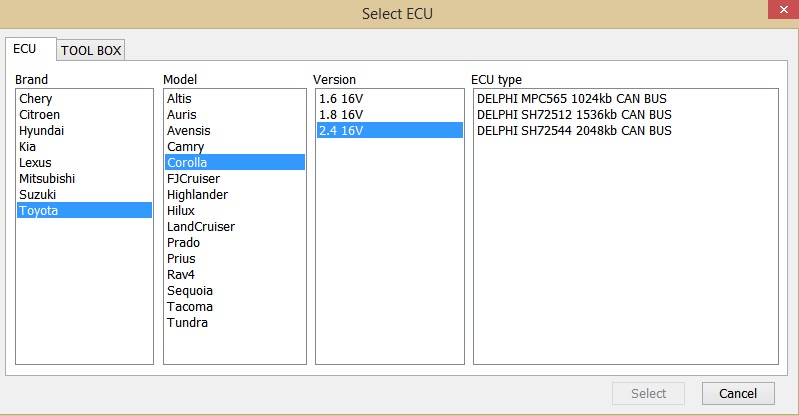Select Avensis from the Model list
The width and height of the screenshot is (799, 416).
[x=189, y=131]
